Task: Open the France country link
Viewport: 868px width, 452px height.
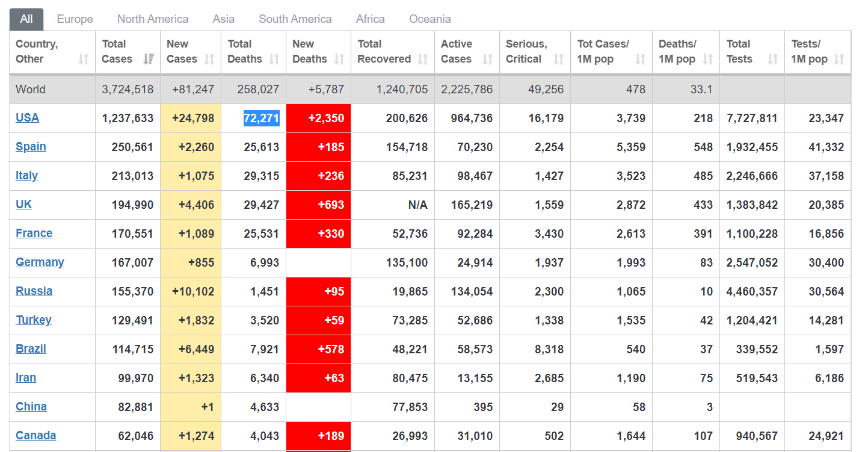Action: coord(34,233)
